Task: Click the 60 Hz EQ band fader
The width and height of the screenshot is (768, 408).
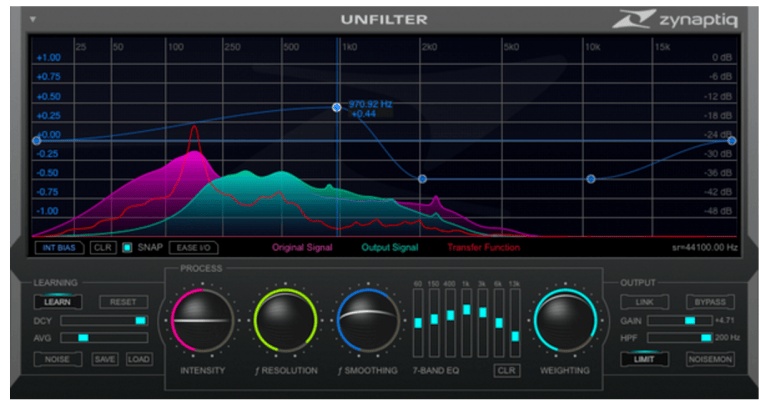Action: (x=418, y=323)
